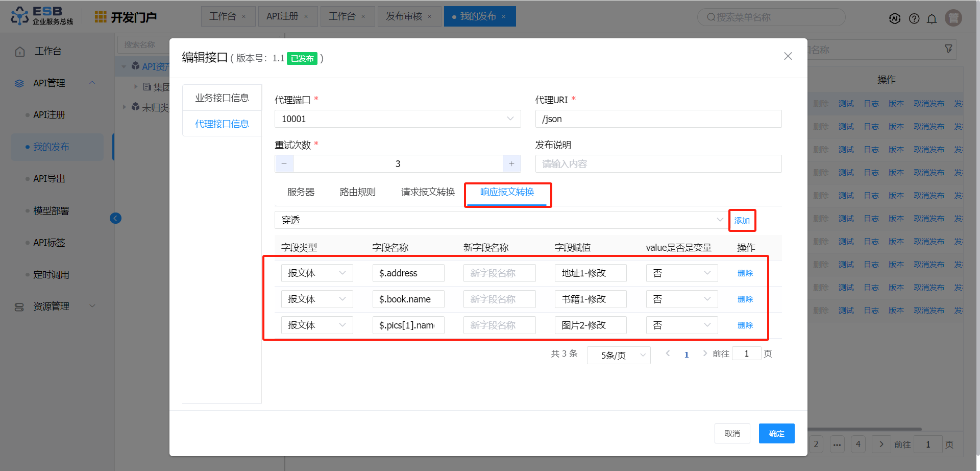The image size is (980, 471).
Task: Collapse the sidebar with the blue arrow
Action: point(115,218)
